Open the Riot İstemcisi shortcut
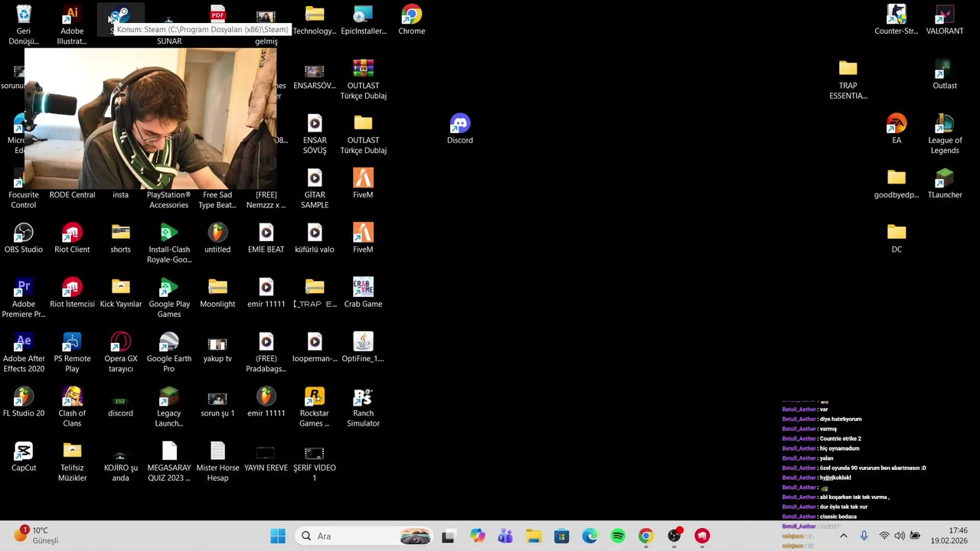 pos(72,292)
